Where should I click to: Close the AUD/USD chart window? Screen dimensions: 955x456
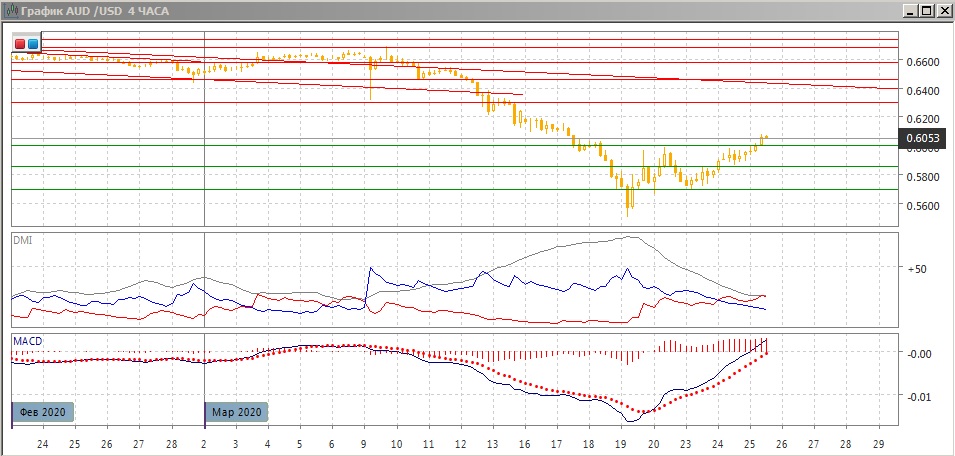944,10
